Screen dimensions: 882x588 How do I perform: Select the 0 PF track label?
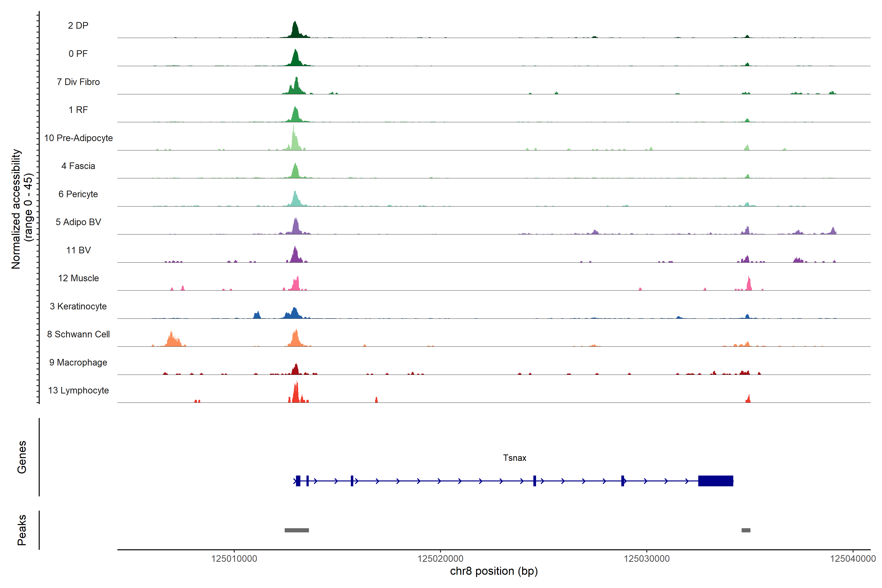pyautogui.click(x=78, y=54)
